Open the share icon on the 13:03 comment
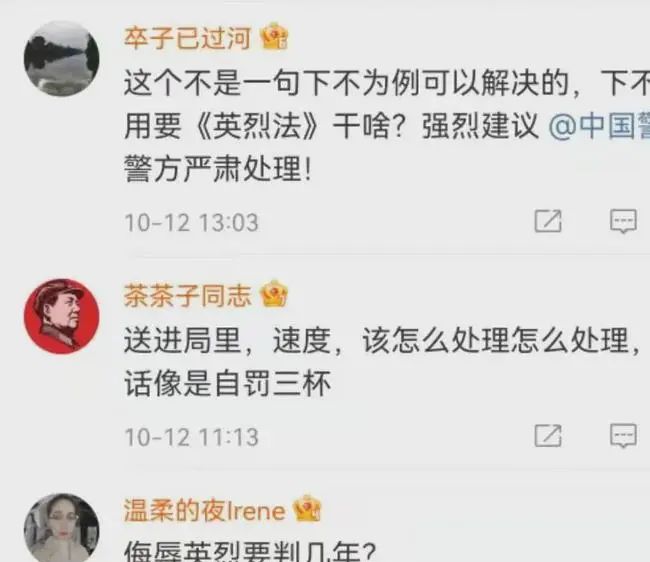This screenshot has height=562, width=650. tap(548, 221)
